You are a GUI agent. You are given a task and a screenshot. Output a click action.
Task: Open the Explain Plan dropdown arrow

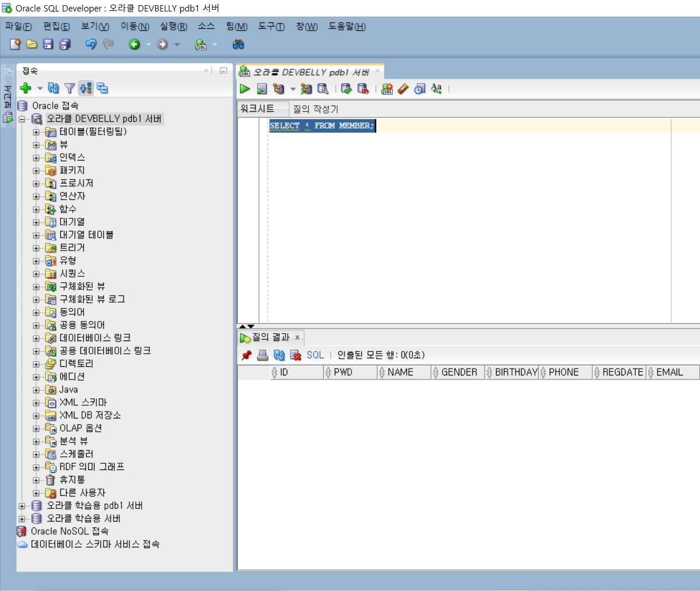[292, 89]
